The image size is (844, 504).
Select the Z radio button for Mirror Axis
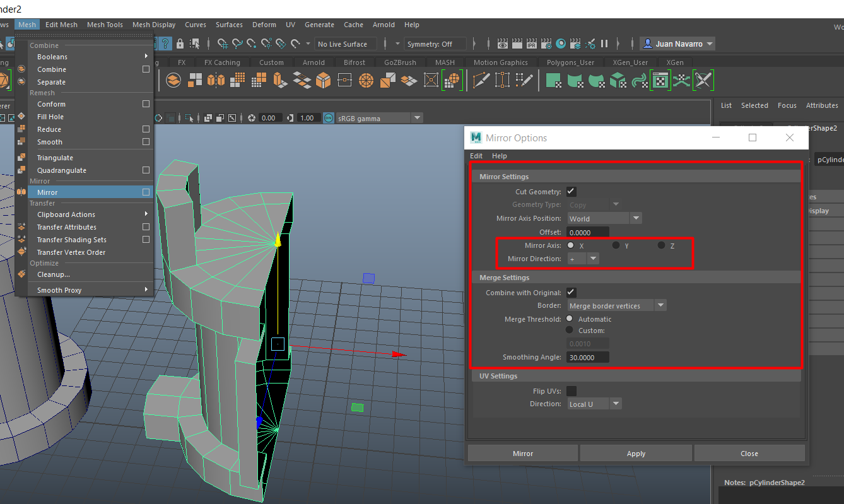coord(660,245)
